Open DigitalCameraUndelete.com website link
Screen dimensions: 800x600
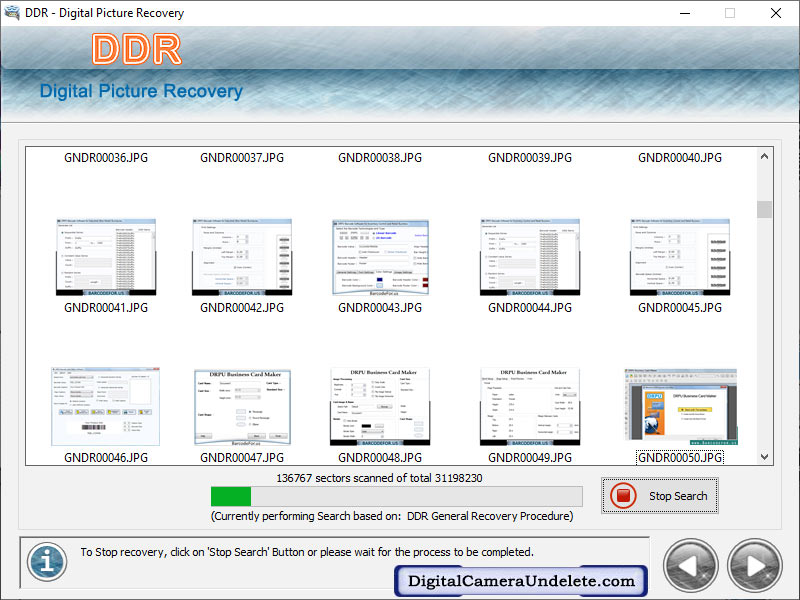click(520, 581)
